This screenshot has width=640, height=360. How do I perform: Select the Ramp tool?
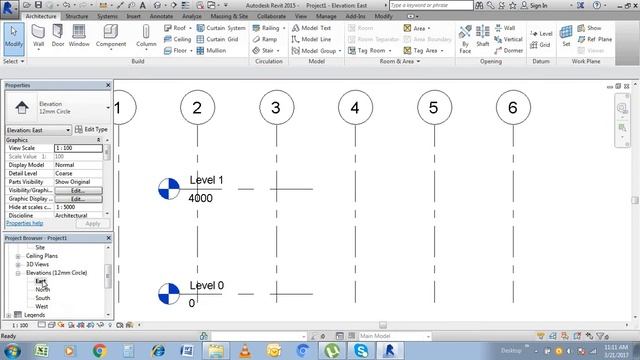[x=264, y=39]
